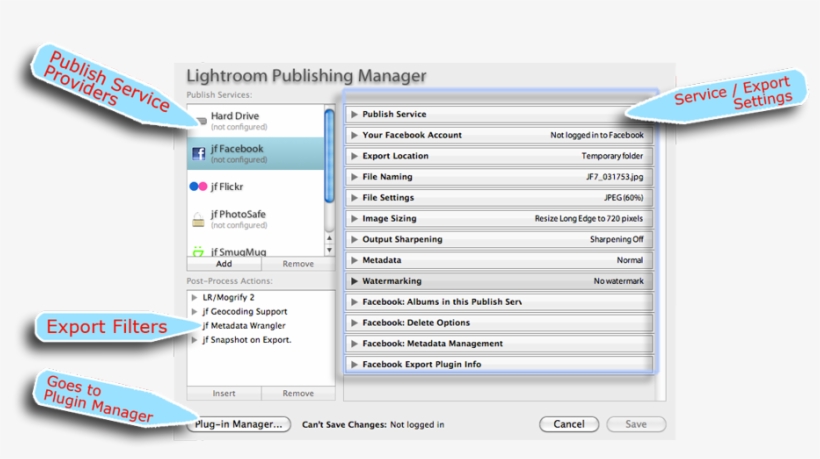Click the 'Temporary folder' value
The height and width of the screenshot is (459, 820).
pos(612,156)
